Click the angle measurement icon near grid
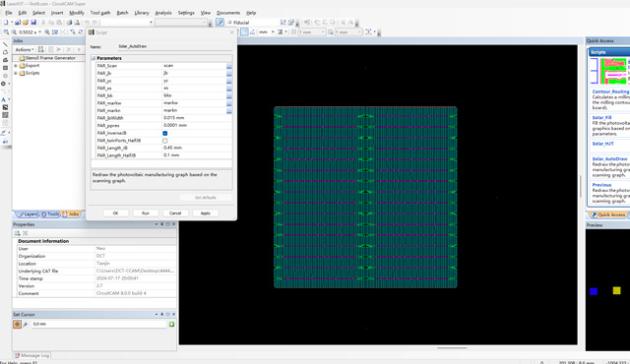 [x=252, y=32]
